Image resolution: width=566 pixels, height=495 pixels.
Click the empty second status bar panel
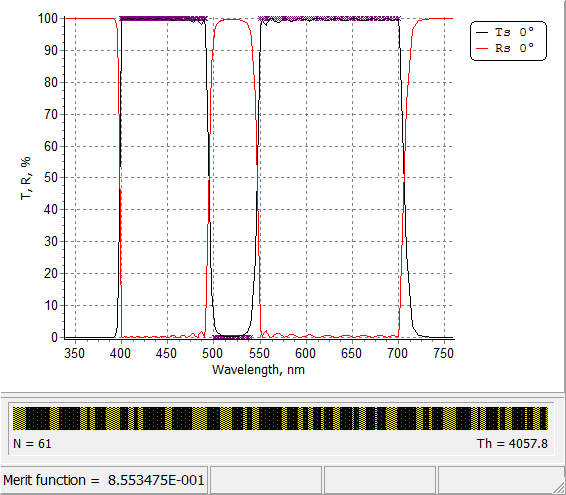click(x=266, y=480)
